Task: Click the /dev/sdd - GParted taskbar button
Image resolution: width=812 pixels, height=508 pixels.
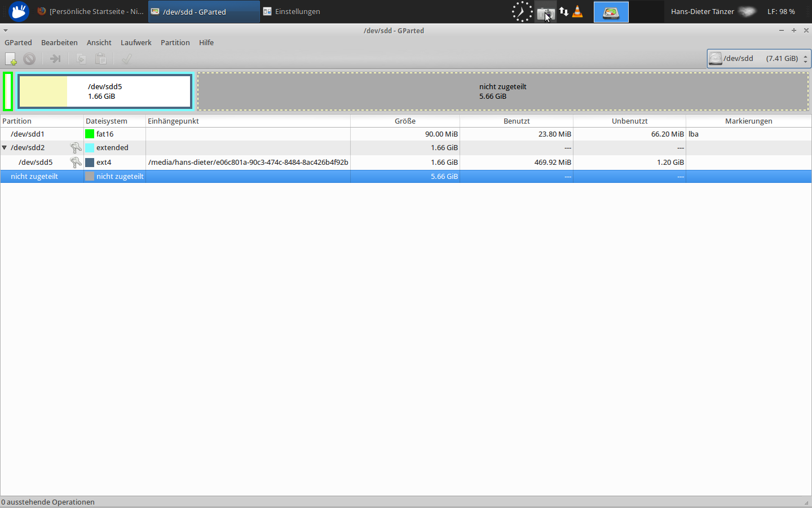Action: pos(204,11)
